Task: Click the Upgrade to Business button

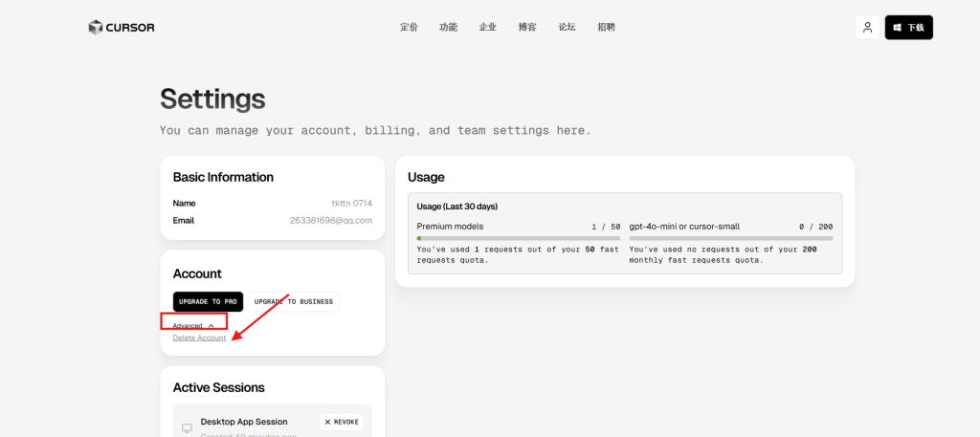Action: coord(294,301)
